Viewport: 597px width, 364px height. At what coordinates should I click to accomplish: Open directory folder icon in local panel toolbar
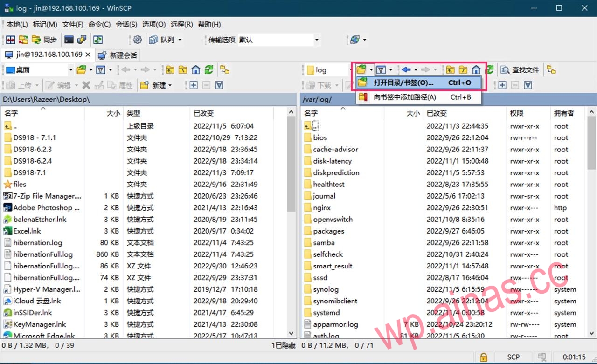[81, 70]
